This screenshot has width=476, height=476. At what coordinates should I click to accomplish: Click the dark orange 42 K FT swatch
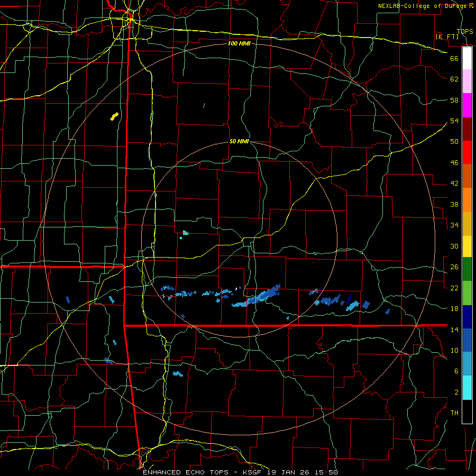click(x=467, y=176)
